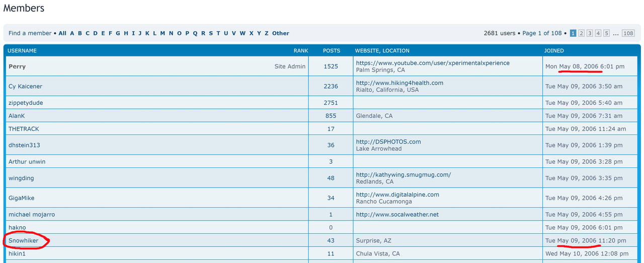Sort members by POSTS column
This screenshot has width=644, height=263.
click(x=332, y=50)
